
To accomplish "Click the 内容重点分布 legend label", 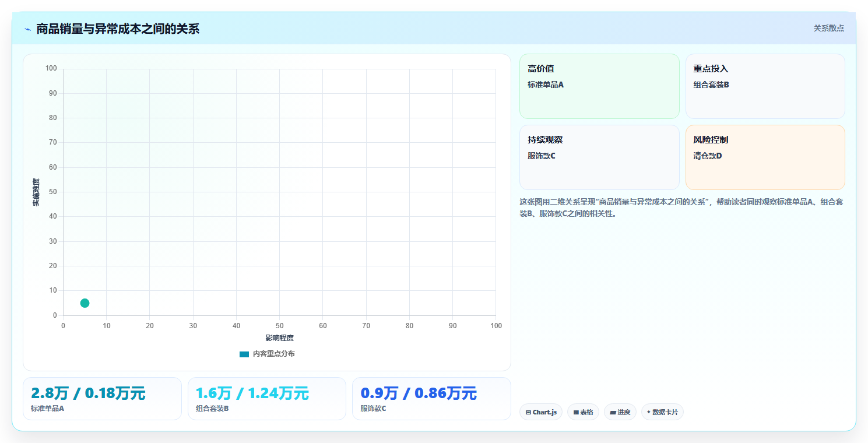I will pos(273,354).
